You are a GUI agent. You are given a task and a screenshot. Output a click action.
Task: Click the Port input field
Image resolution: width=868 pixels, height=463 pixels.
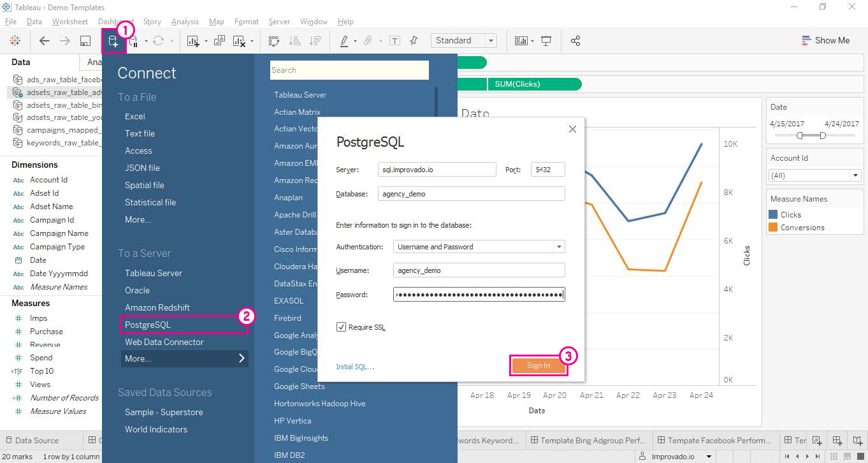tap(548, 170)
